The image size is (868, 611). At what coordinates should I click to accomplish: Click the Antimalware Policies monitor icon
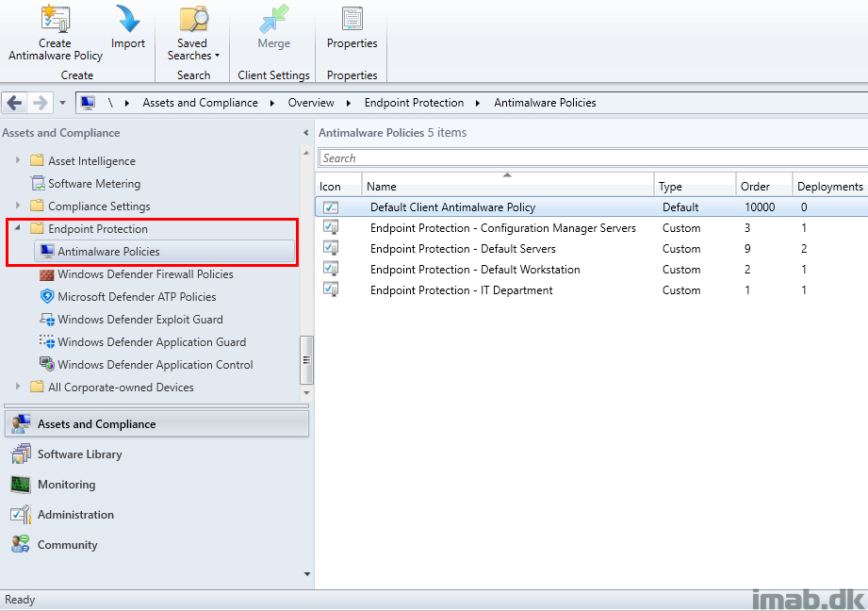click(47, 251)
